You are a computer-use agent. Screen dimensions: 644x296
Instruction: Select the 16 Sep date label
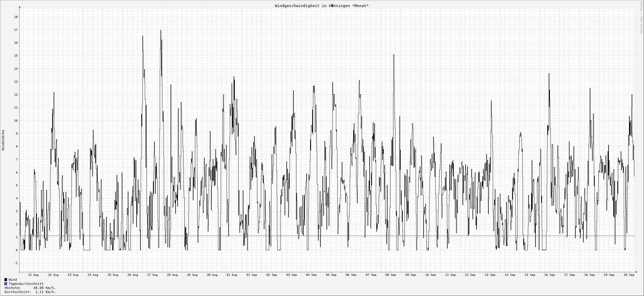[x=550, y=275]
